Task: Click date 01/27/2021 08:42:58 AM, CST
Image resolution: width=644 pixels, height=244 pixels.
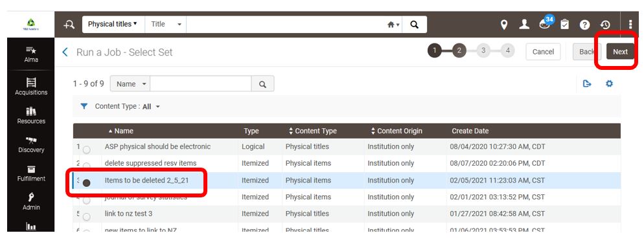Action: tap(497, 214)
